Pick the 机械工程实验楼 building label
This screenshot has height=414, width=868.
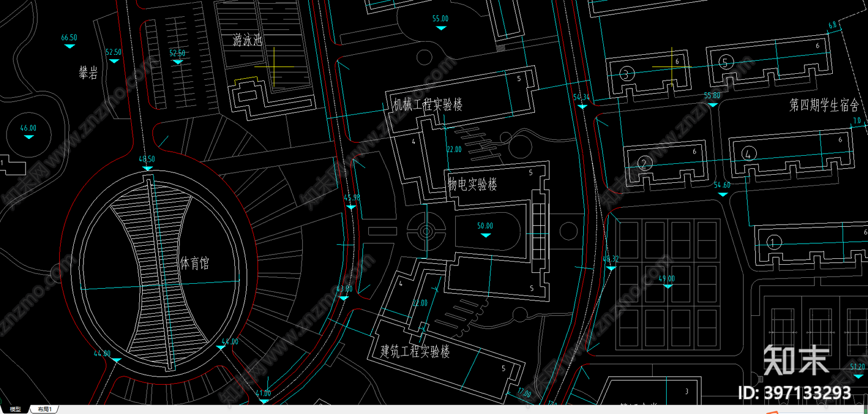[x=428, y=105]
